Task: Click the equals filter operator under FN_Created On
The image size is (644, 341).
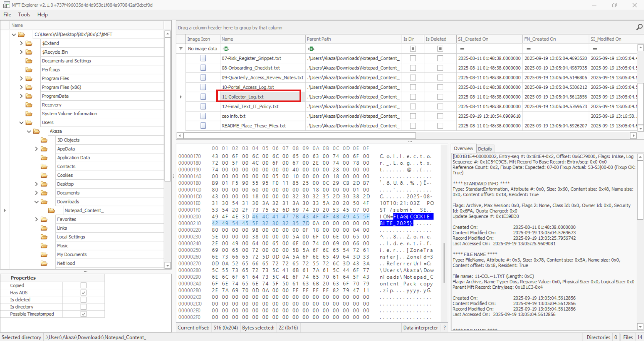Action: [x=528, y=49]
